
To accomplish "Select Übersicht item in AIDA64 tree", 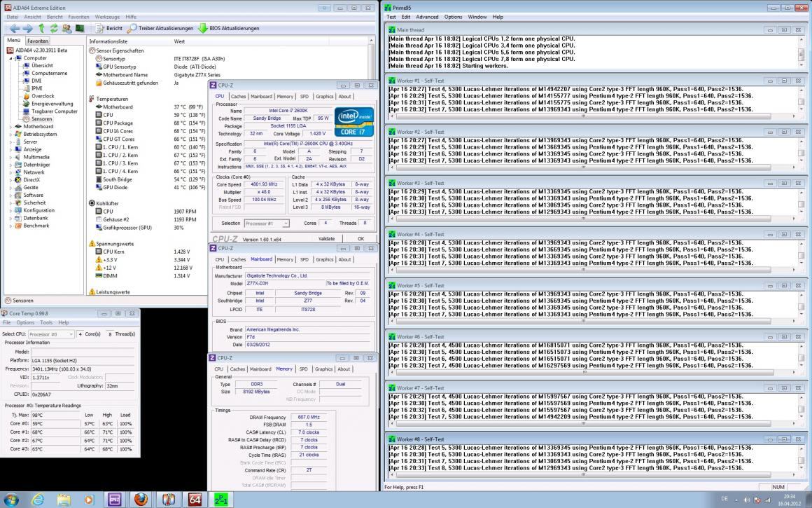I will click(42, 65).
